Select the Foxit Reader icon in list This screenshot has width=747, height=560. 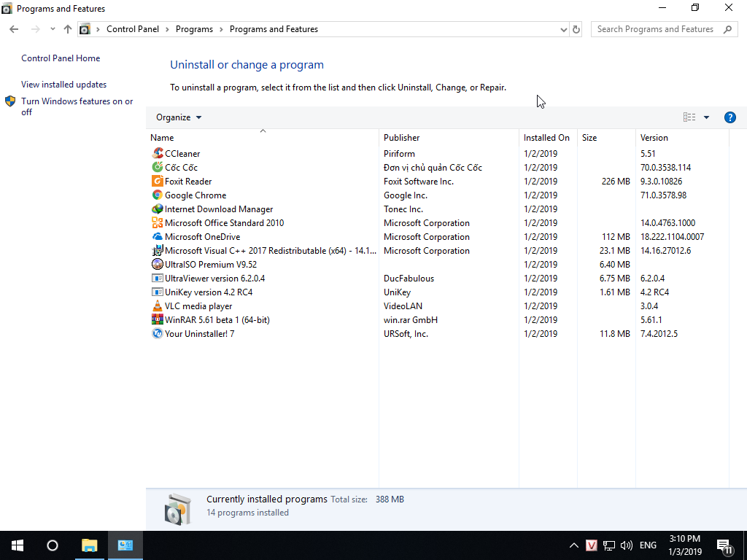158,182
